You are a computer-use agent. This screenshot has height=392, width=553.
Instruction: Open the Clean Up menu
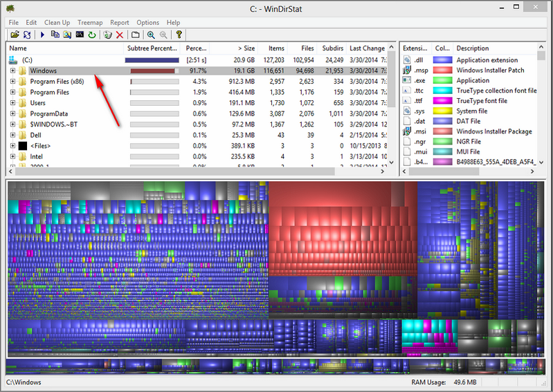point(57,23)
